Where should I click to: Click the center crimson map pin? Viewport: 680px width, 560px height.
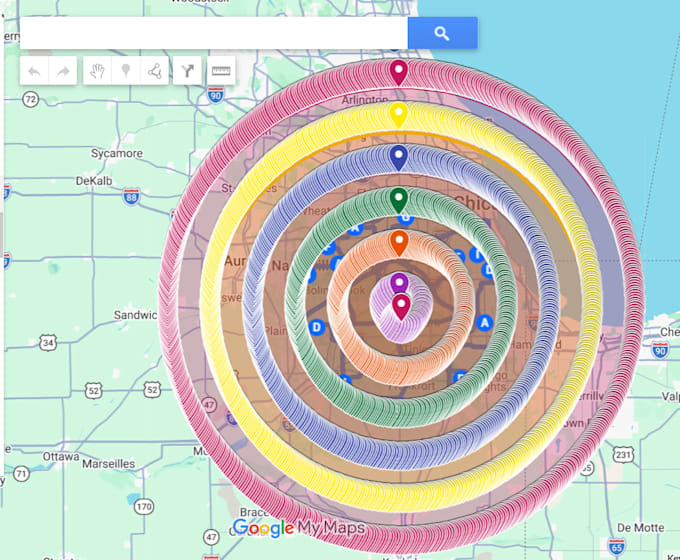(401, 307)
